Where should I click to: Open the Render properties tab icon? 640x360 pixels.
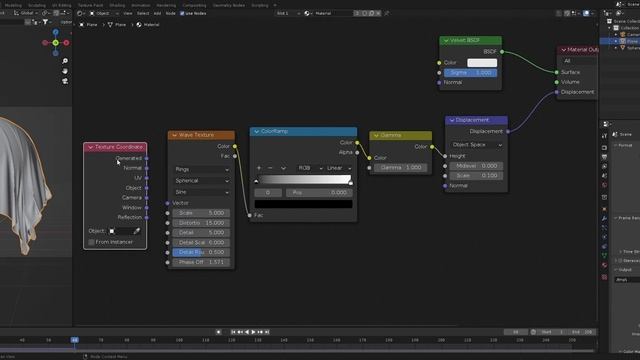[604, 147]
